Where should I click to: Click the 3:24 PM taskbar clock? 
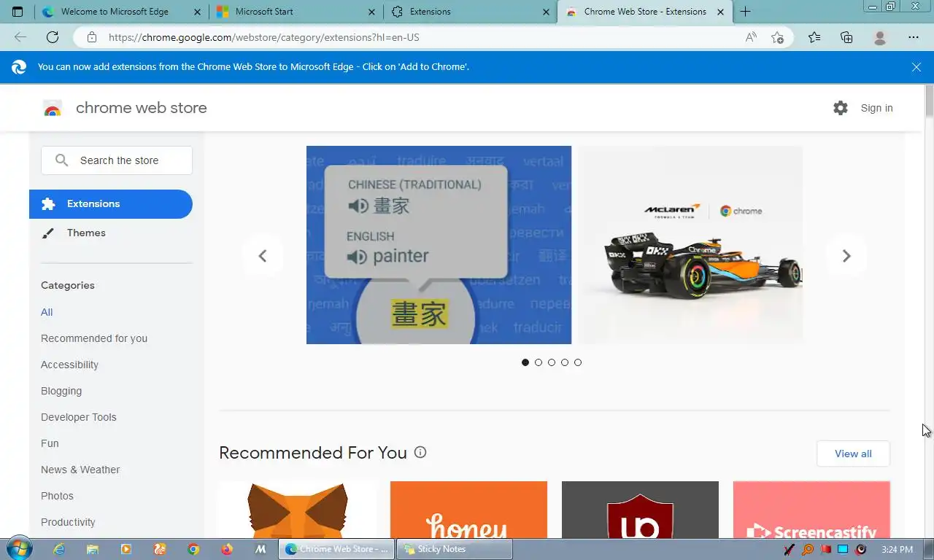897,549
